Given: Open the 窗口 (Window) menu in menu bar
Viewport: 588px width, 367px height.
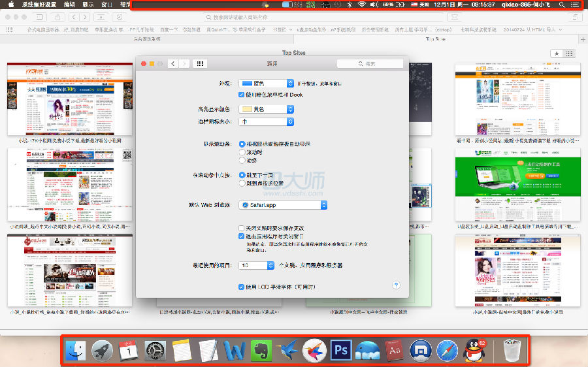Looking at the screenshot, I should coord(107,5).
